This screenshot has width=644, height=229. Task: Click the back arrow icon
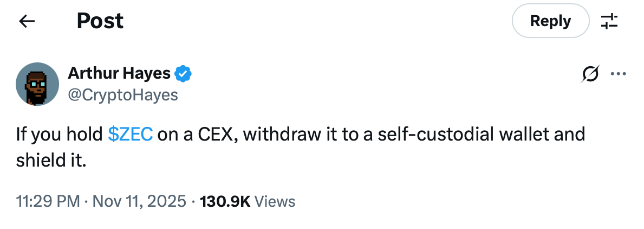click(x=27, y=22)
